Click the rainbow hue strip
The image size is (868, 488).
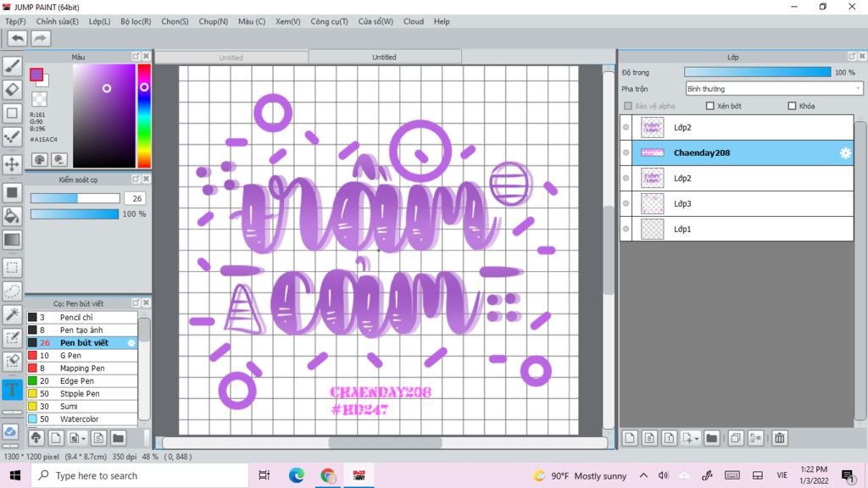[144, 115]
